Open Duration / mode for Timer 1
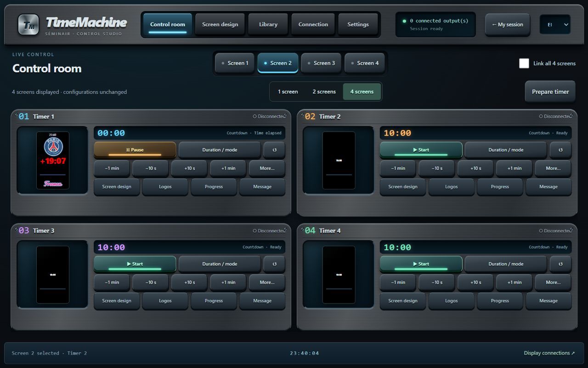The image size is (588, 368). (220, 150)
